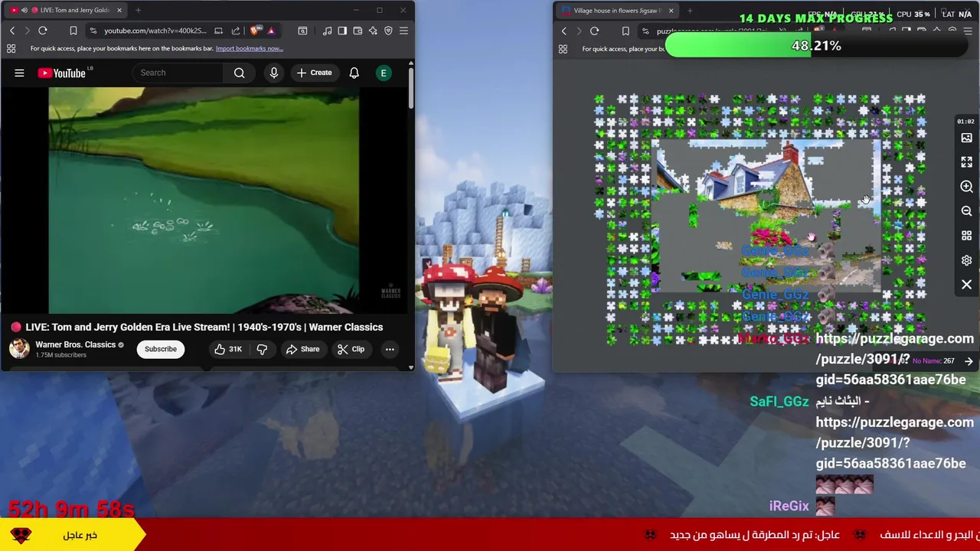The height and width of the screenshot is (551, 980).
Task: Open Warner Bros. Classics channel avatar
Action: click(x=19, y=349)
